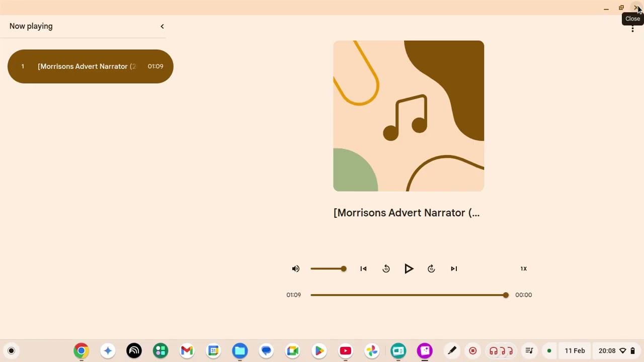
Task: Close the media player window
Action: click(636, 8)
